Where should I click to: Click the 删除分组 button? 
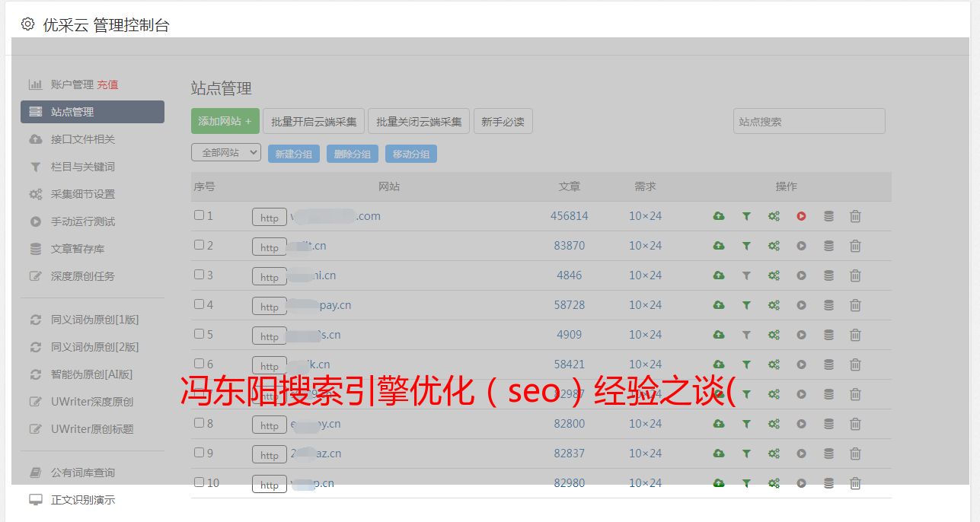352,154
